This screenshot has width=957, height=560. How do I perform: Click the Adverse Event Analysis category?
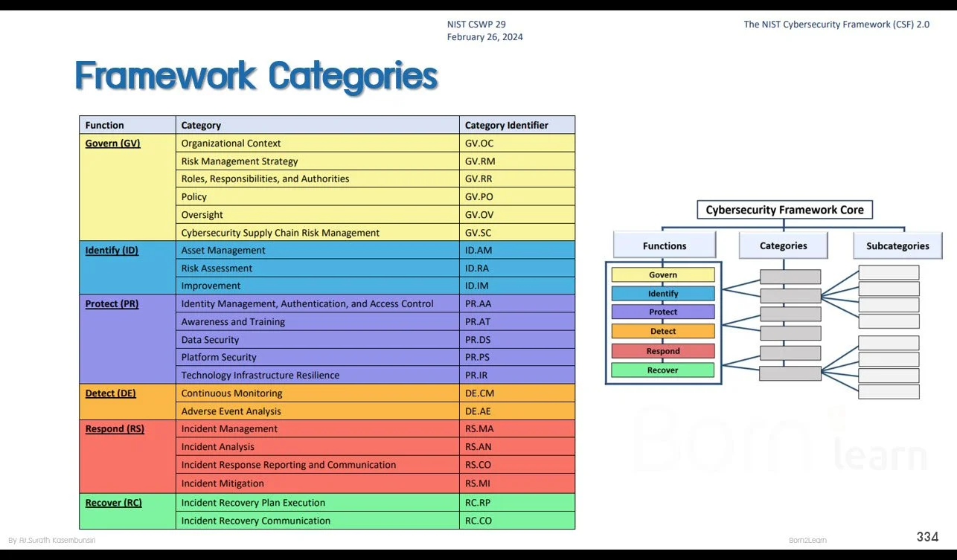[318, 411]
